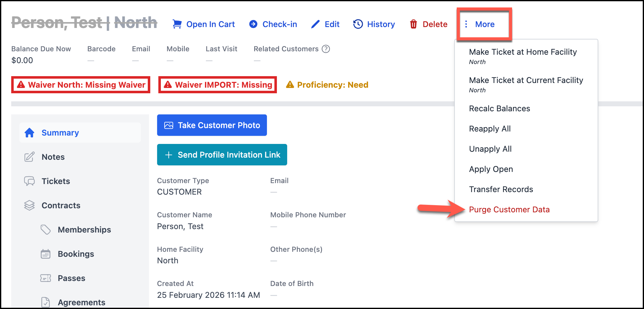Click the pencil Edit icon

tap(315, 24)
